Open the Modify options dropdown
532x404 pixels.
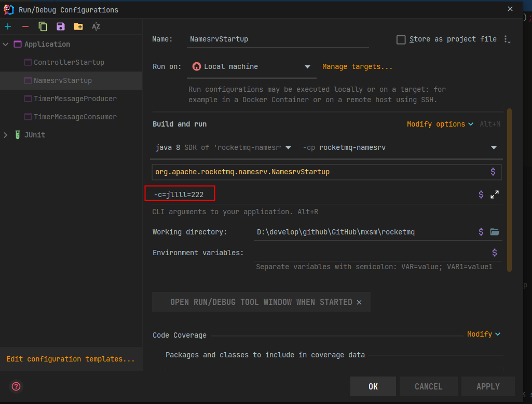(x=440, y=124)
